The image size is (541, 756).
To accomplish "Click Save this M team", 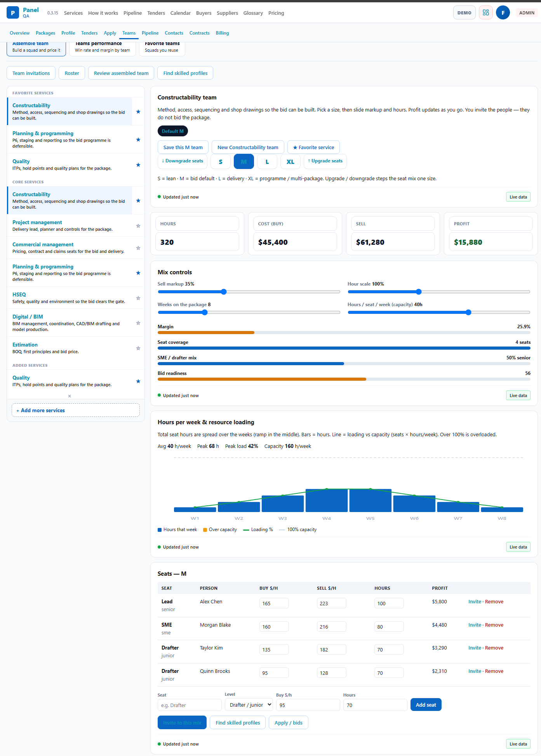I will 183,147.
